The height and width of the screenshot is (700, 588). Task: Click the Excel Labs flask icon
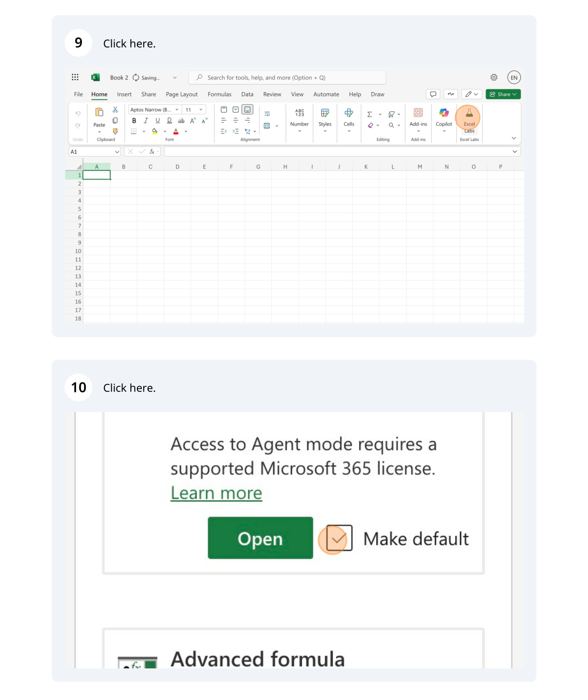(x=469, y=114)
